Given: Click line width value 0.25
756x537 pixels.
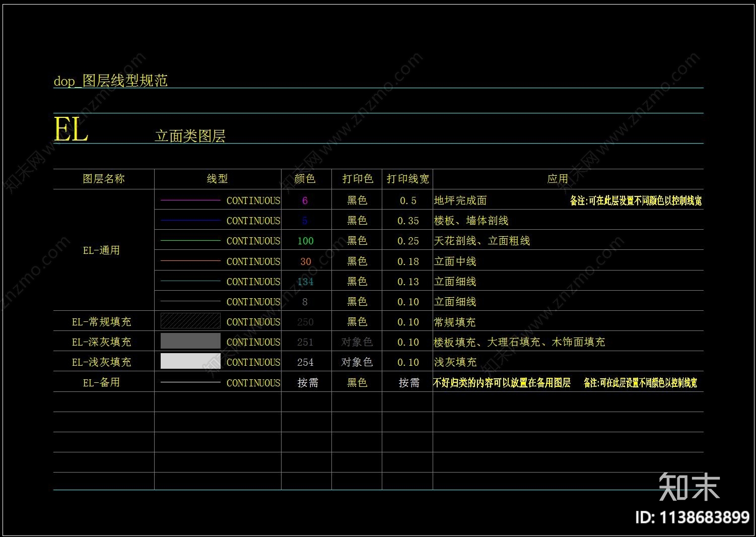Looking at the screenshot, I should tap(408, 241).
